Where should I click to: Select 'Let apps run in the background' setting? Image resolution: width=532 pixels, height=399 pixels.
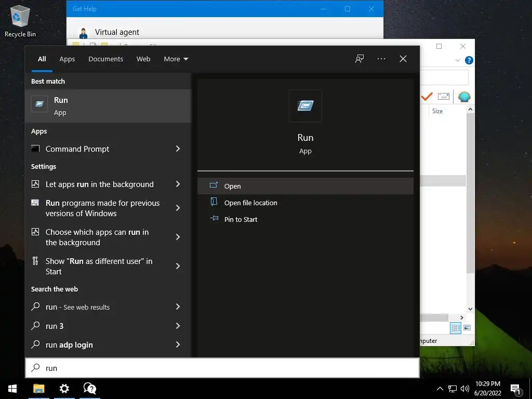point(99,184)
